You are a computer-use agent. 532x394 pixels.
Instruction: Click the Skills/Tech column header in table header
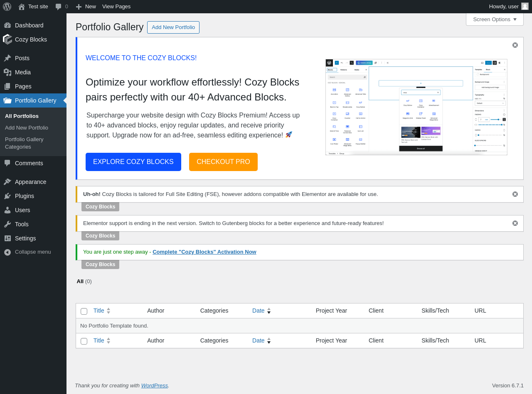click(435, 311)
